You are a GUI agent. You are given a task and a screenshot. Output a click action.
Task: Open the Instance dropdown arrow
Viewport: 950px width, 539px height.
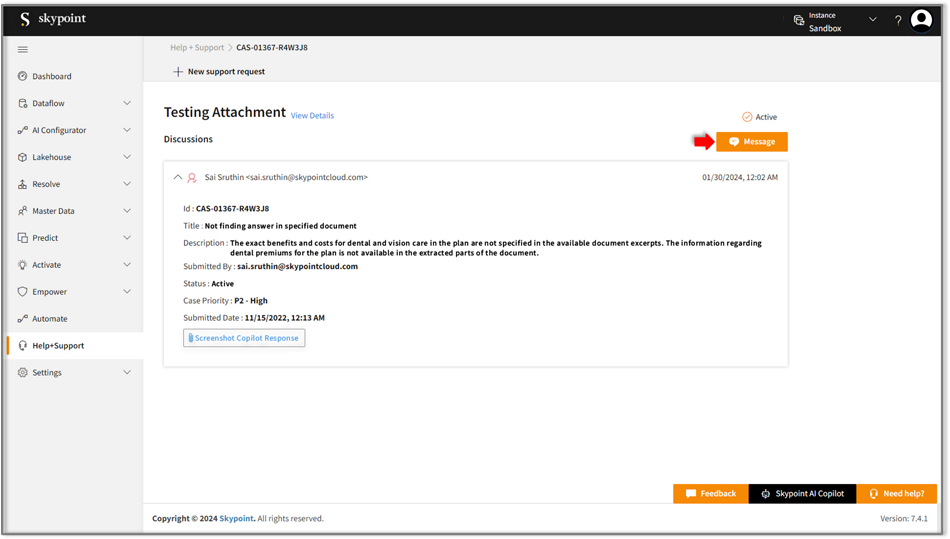[872, 20]
